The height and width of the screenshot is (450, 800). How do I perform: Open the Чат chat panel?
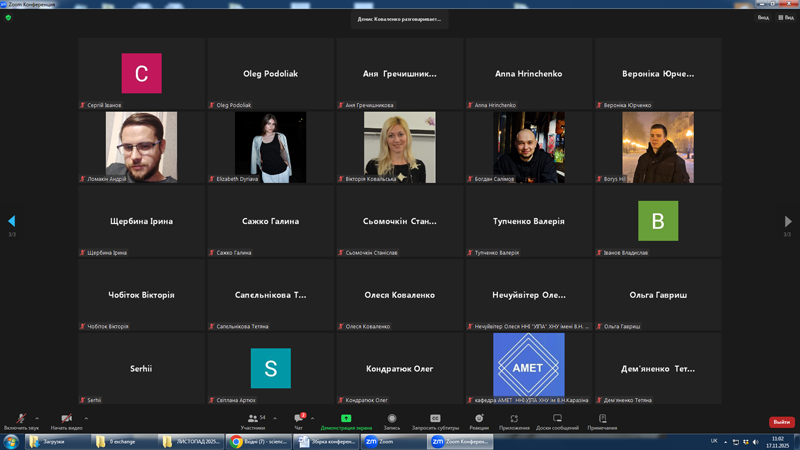[x=298, y=420]
